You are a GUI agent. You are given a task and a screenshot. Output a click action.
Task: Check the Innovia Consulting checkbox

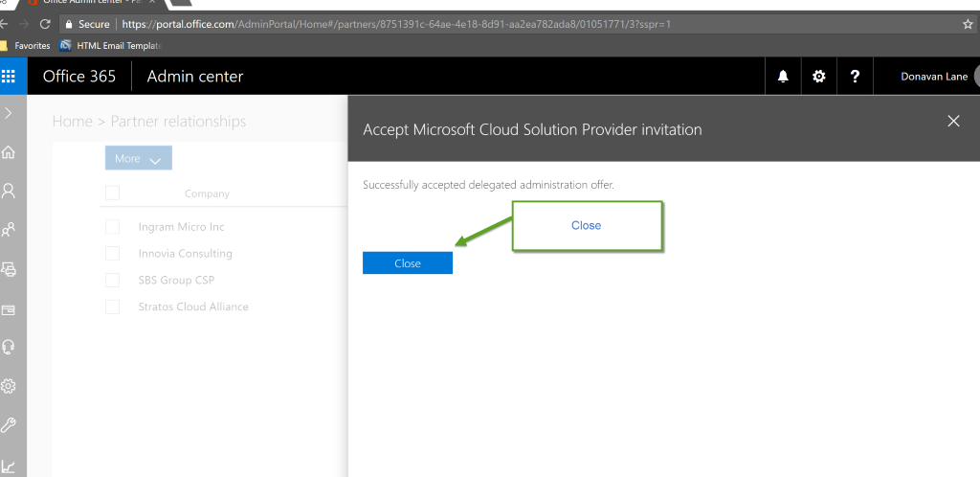tap(113, 253)
